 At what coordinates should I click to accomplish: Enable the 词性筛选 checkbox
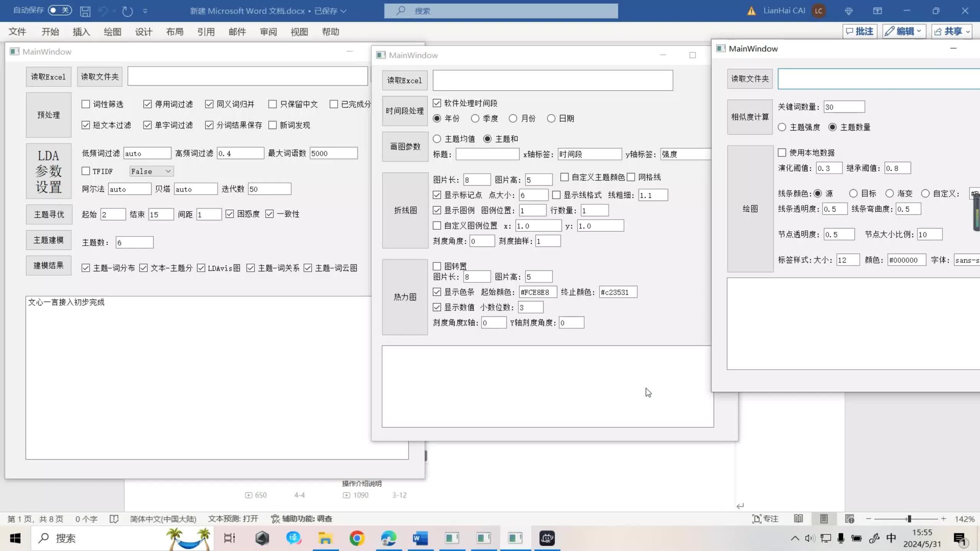coord(86,104)
